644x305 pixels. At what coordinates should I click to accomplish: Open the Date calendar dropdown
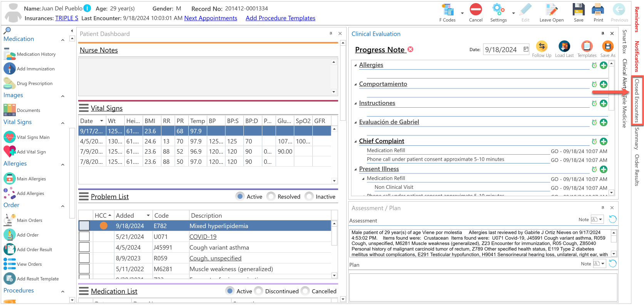(526, 49)
